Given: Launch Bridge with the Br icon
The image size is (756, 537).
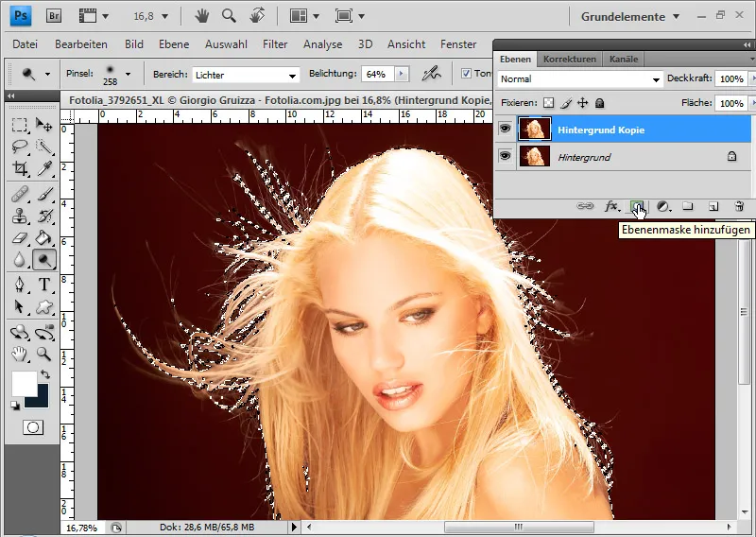Looking at the screenshot, I should [54, 16].
